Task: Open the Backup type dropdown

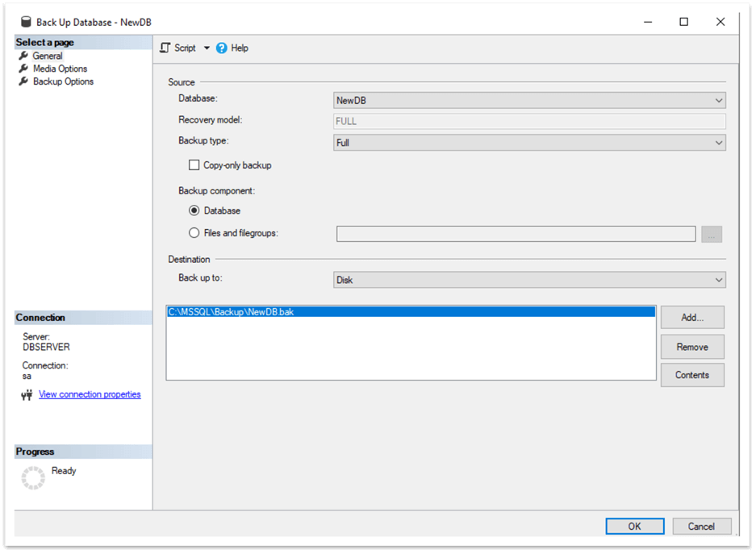Action: pyautogui.click(x=718, y=142)
